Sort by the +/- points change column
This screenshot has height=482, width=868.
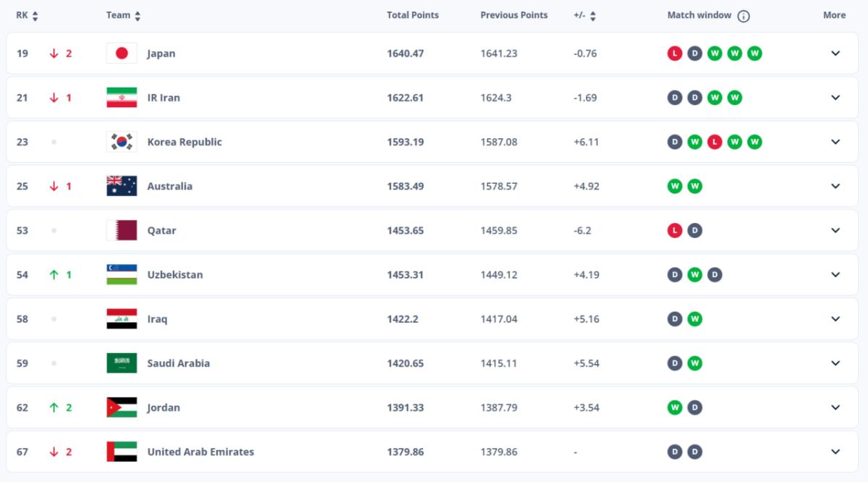pos(584,15)
